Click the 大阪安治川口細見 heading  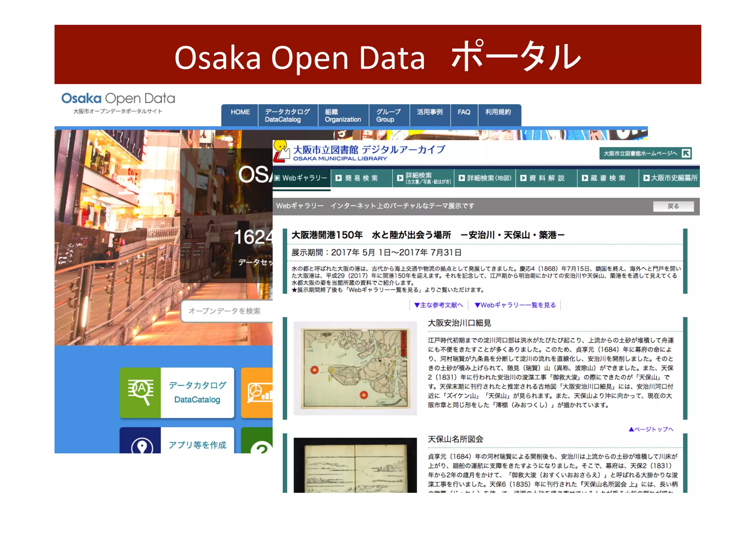pos(459,323)
